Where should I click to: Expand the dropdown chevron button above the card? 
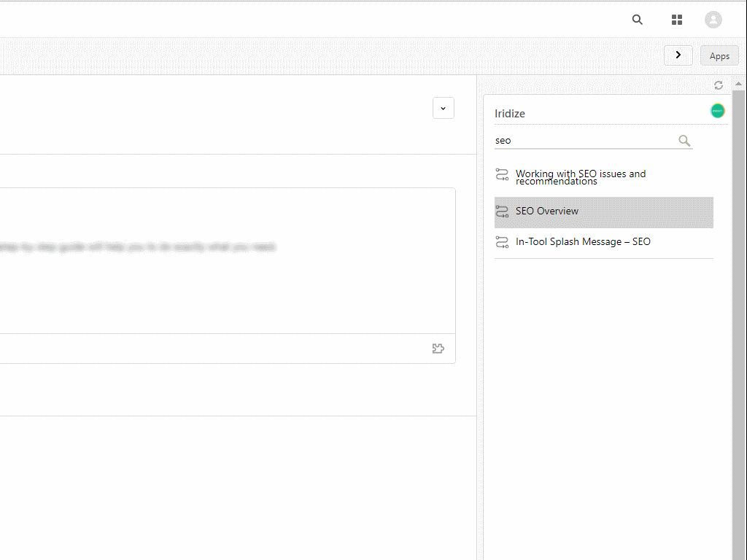(x=444, y=108)
